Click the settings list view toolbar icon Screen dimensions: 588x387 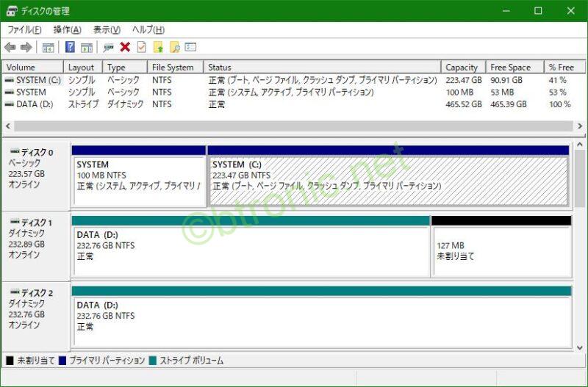[190, 47]
